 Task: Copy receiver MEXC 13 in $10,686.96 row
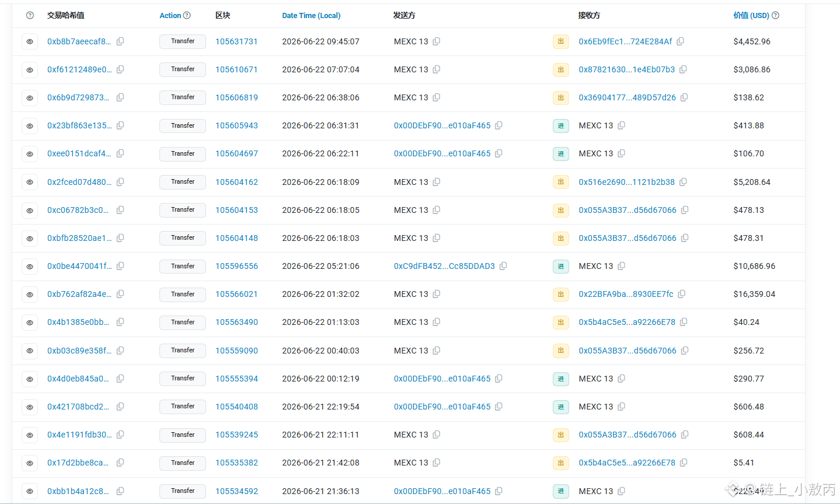click(622, 266)
